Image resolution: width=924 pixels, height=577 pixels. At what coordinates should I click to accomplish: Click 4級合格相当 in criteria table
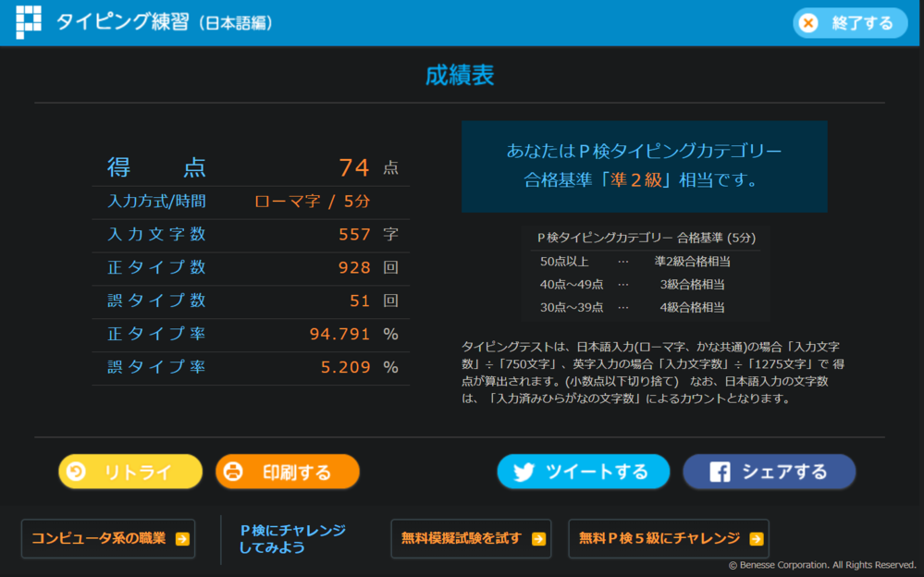[693, 307]
